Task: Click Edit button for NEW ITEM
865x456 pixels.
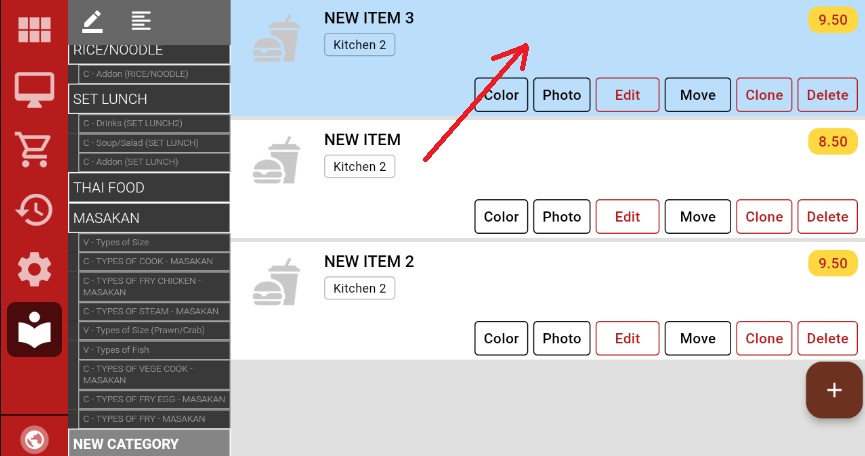Action: click(627, 217)
